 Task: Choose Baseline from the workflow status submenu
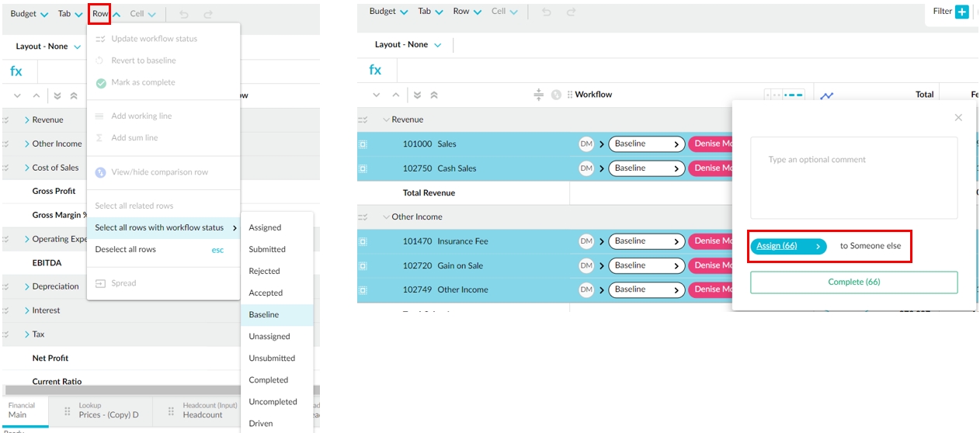pyautogui.click(x=264, y=315)
